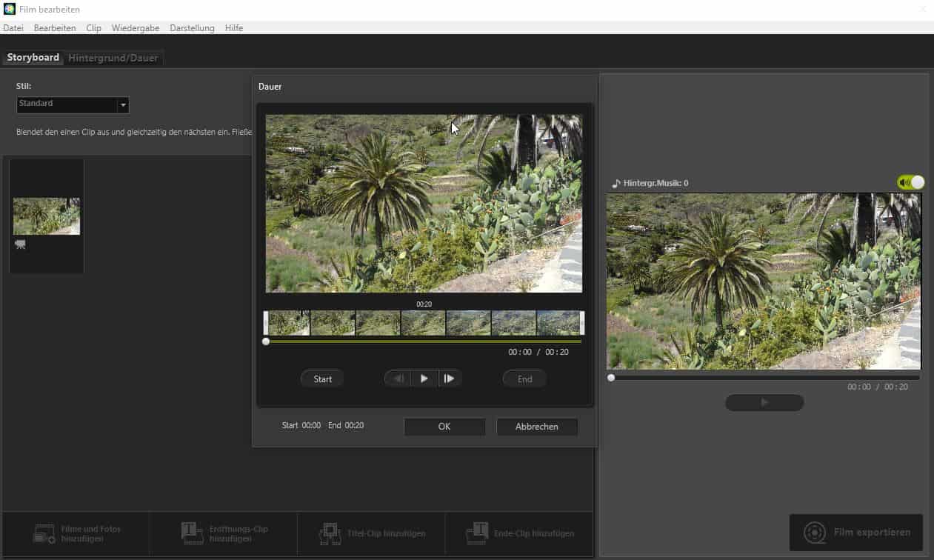Open the Stil dropdown showing Standard
This screenshot has width=934, height=560.
point(123,104)
